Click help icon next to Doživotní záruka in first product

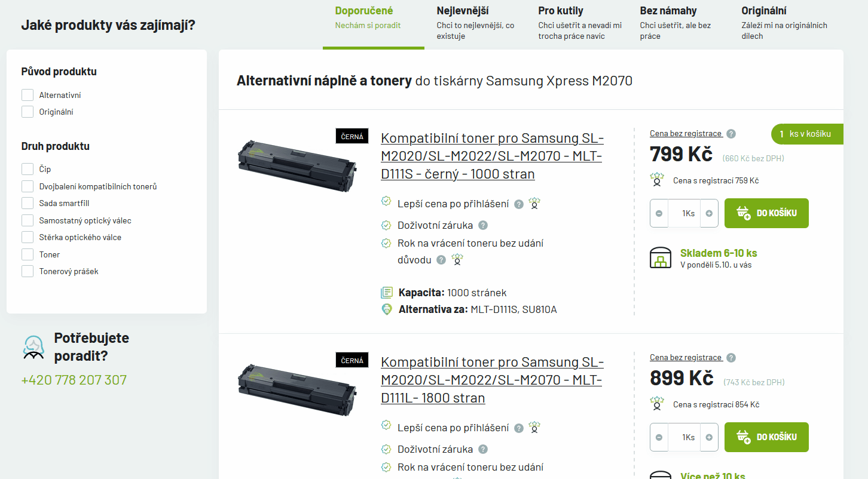(483, 226)
